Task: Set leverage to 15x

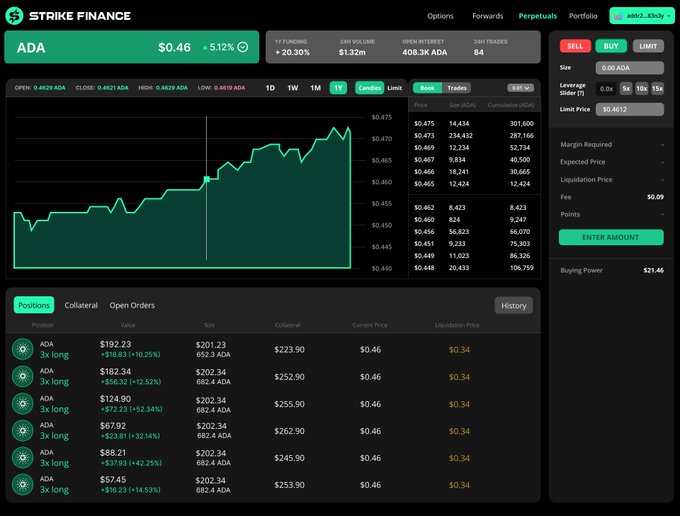Action: click(x=657, y=88)
